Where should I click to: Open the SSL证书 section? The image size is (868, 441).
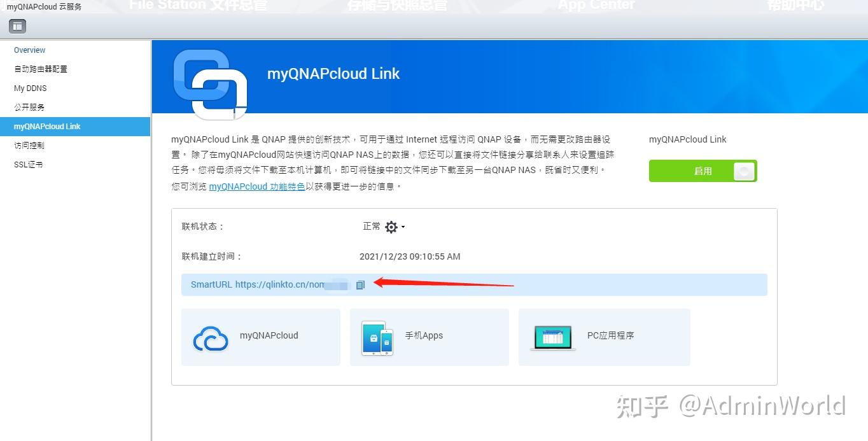tap(27, 164)
